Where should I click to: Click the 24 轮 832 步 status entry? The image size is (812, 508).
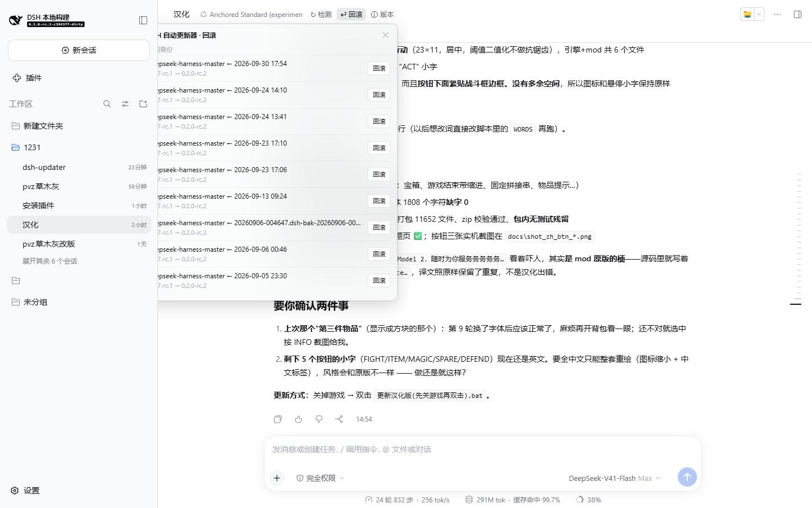pos(407,500)
